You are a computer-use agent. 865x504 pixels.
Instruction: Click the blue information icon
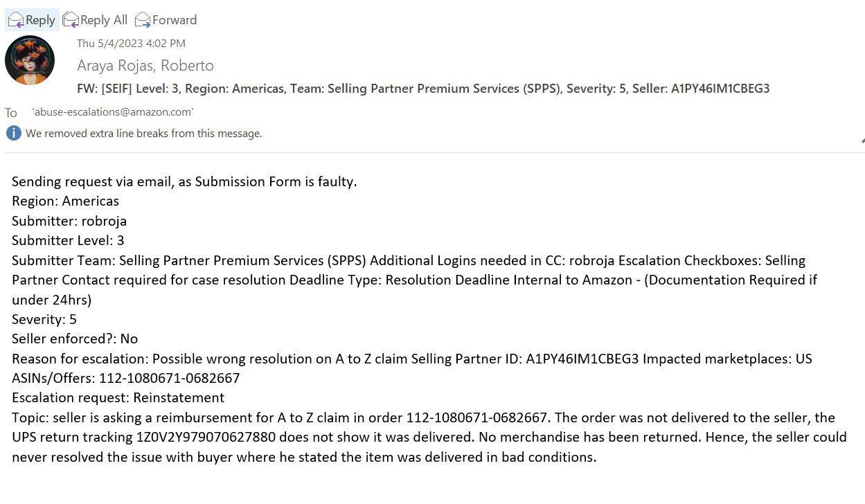[13, 133]
